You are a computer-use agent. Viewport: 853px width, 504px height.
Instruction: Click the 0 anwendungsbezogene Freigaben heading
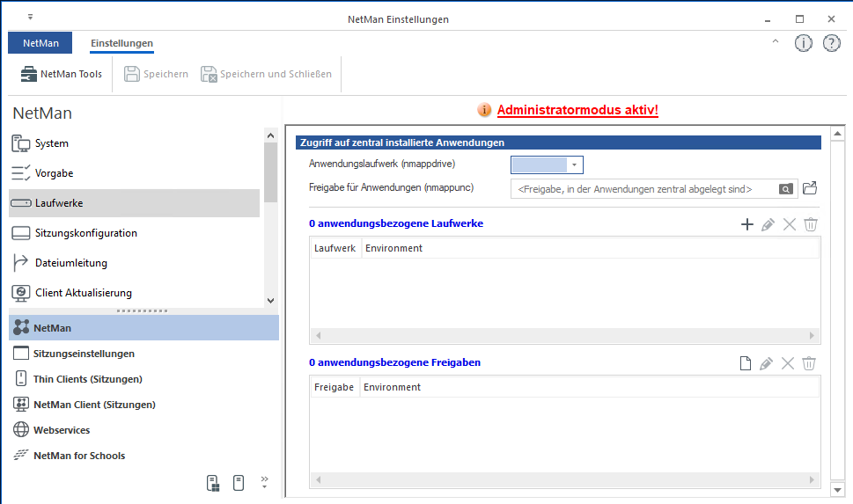coord(395,362)
